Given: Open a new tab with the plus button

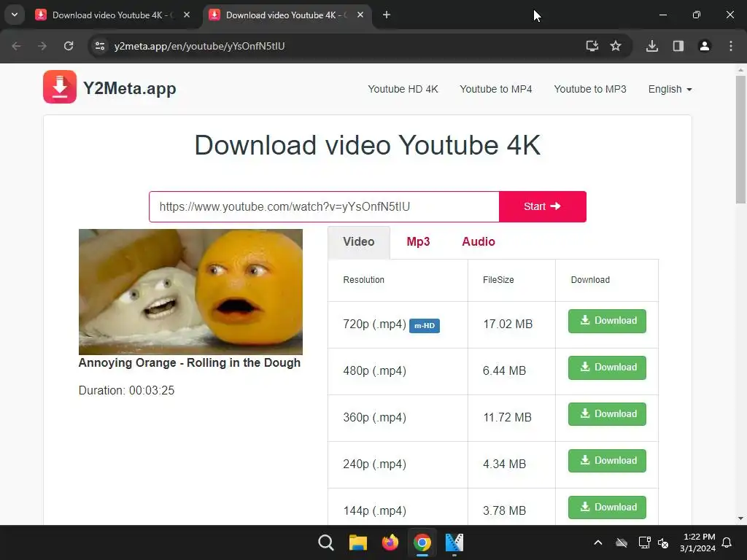Looking at the screenshot, I should point(387,15).
